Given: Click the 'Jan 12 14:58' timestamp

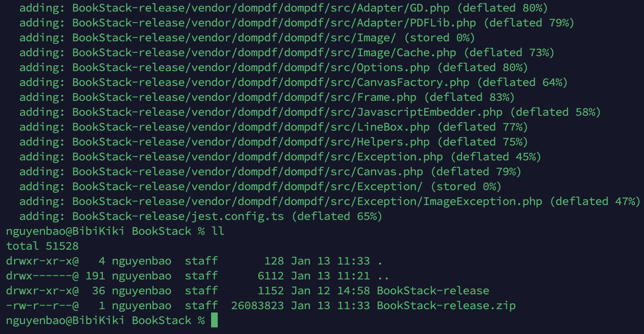Looking at the screenshot, I should coord(330,291).
